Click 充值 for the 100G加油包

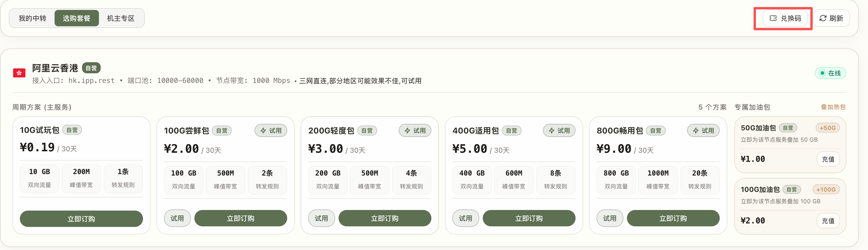tap(828, 221)
